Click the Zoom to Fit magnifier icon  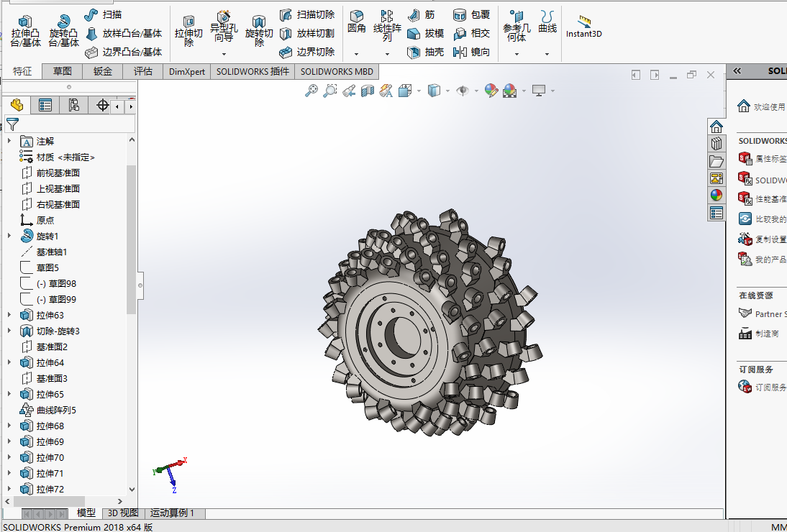click(x=311, y=91)
